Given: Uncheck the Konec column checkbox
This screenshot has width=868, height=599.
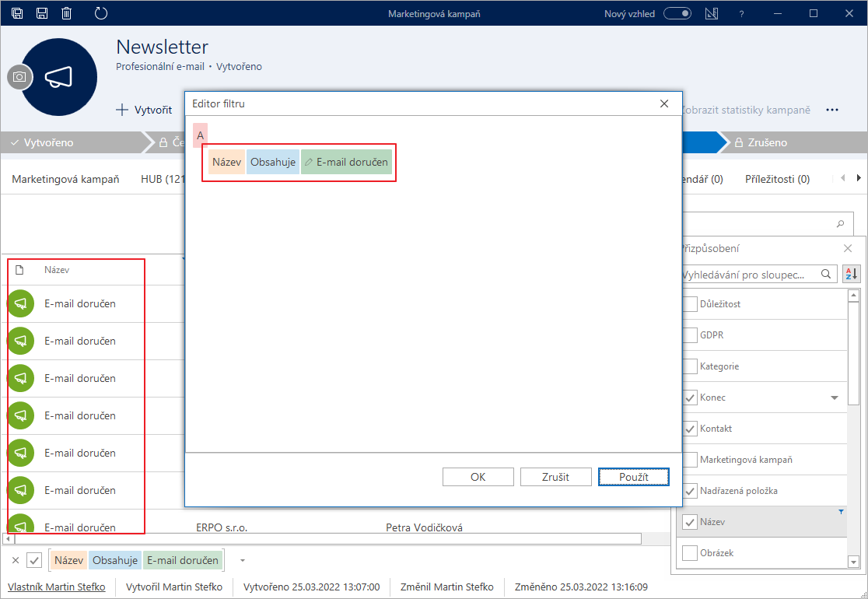Looking at the screenshot, I should (x=690, y=397).
